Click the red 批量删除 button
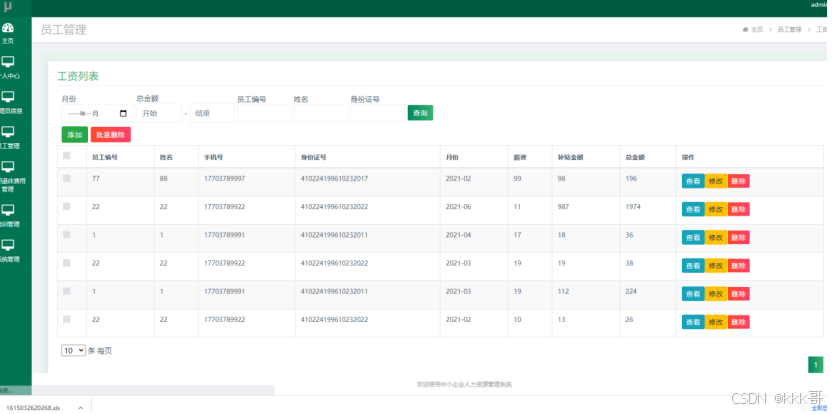Viewport: 835px width, 414px height. coord(110,135)
